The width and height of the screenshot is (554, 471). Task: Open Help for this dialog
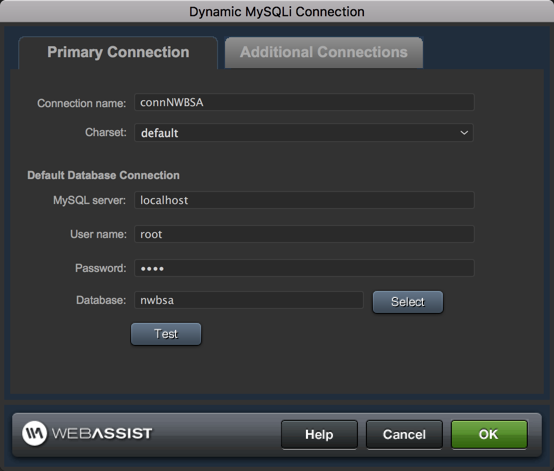tap(319, 434)
